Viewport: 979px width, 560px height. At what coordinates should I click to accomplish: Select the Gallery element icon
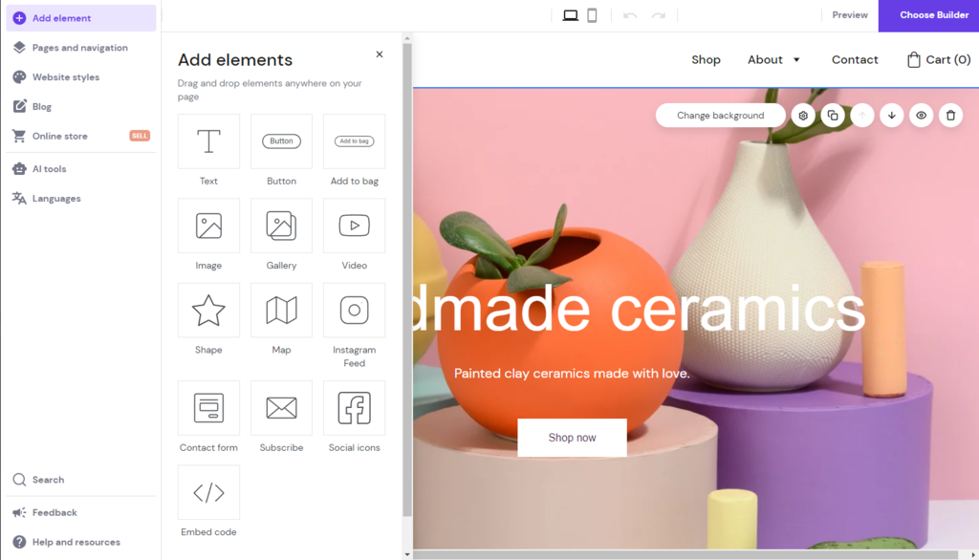[x=281, y=226]
